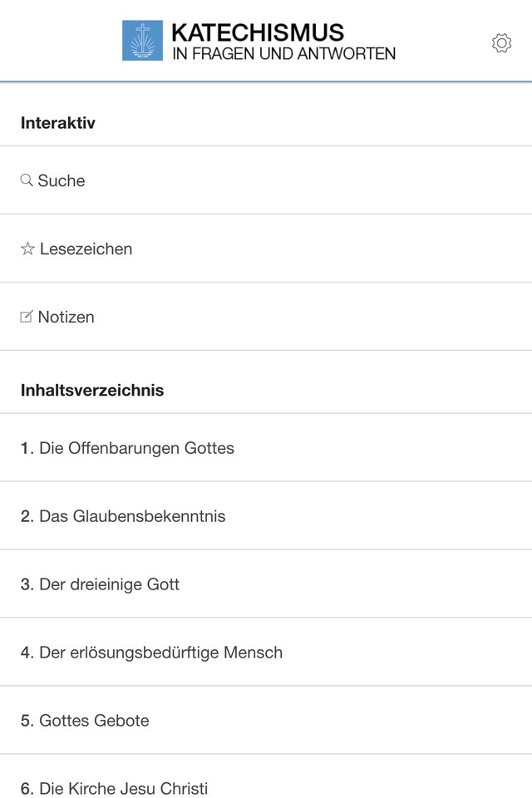Open chapter 3 Der dreieinige Gott
Screen dimensions: 532x798
(266, 584)
